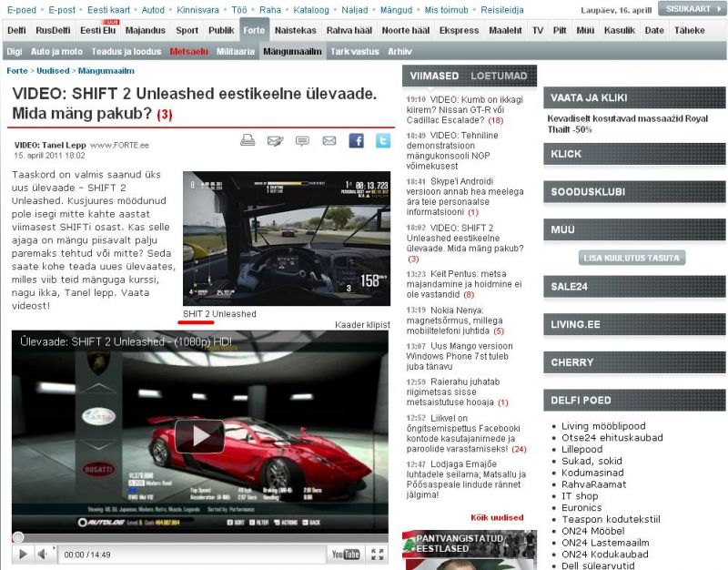Open the Tark vastus subsection
728x570 pixels.
coord(355,52)
